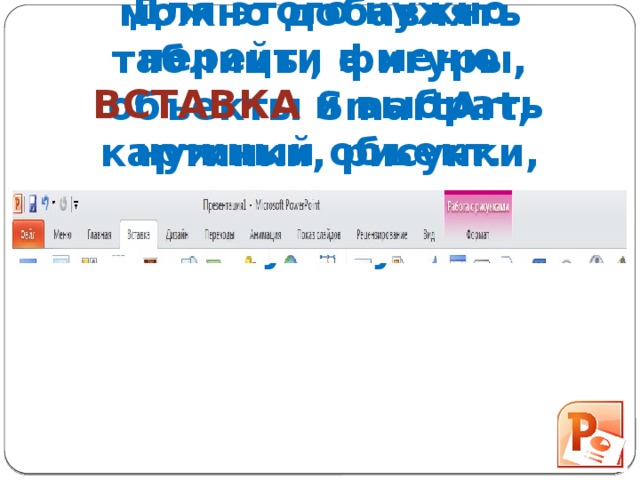640x480 pixels.
Task: Open the undo history dropdown arrow
Action: 53,203
